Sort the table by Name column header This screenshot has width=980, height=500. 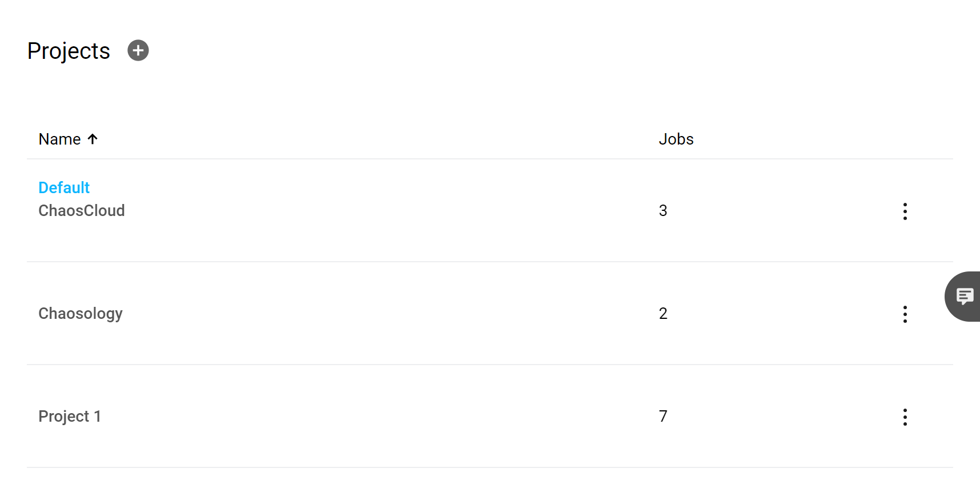coord(59,139)
